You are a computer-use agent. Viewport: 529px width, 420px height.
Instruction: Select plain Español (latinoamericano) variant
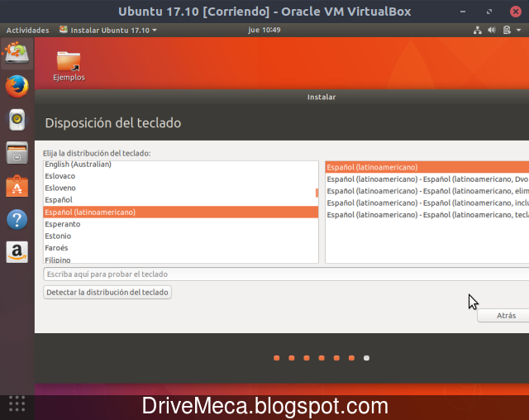pos(427,167)
